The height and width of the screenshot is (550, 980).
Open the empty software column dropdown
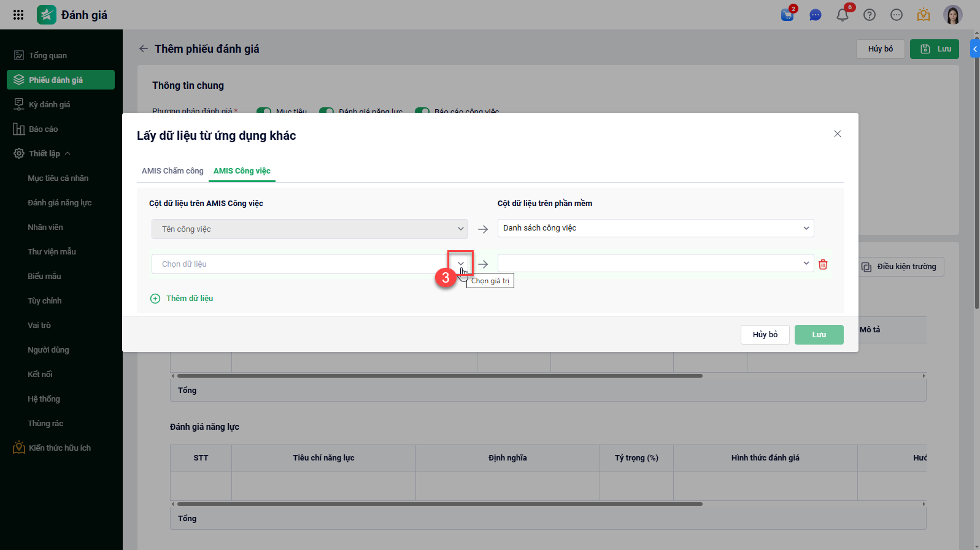(656, 263)
